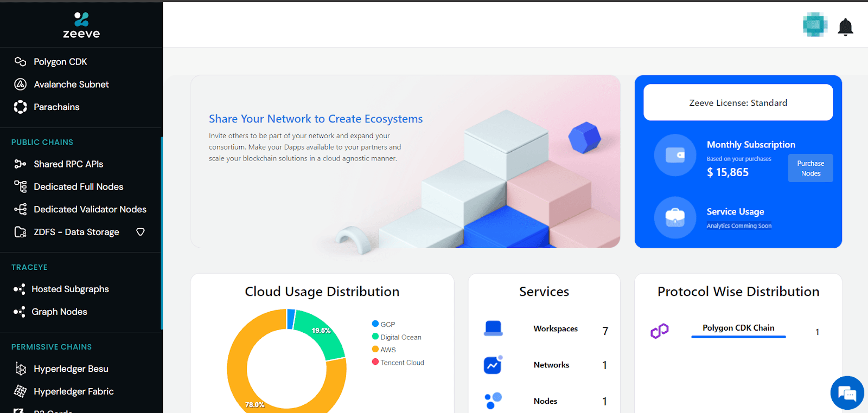This screenshot has width=868, height=413.
Task: Select Dedicated Validator Nodes
Action: pyautogui.click(x=90, y=210)
